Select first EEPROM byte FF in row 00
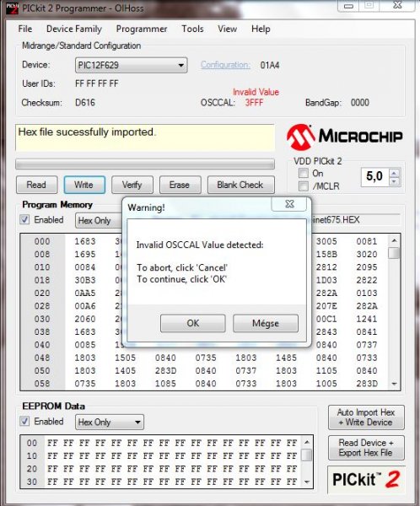This screenshot has width=420, height=506. pos(52,443)
